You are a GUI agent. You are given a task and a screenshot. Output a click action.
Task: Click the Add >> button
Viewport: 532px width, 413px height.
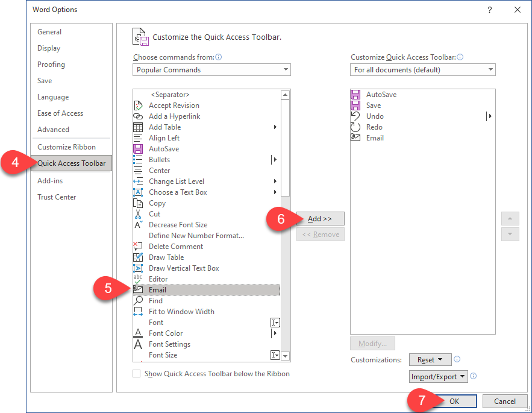(321, 219)
